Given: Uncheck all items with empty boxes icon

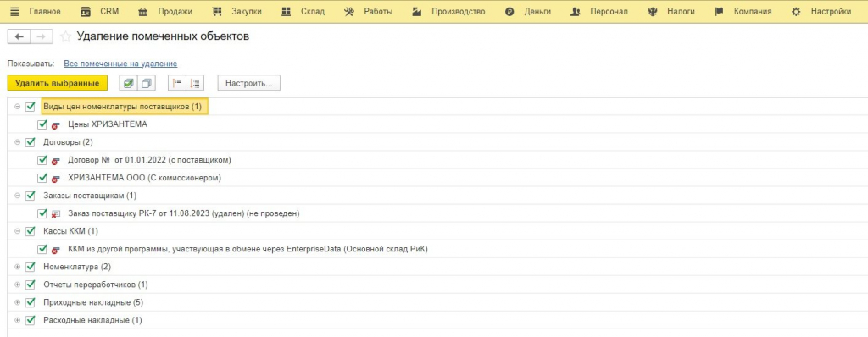Looking at the screenshot, I should pyautogui.click(x=147, y=83).
